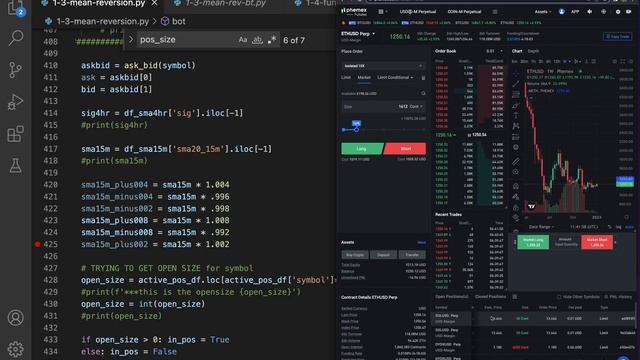640x360 pixels.
Task: Click the red Short button
Action: click(x=405, y=149)
